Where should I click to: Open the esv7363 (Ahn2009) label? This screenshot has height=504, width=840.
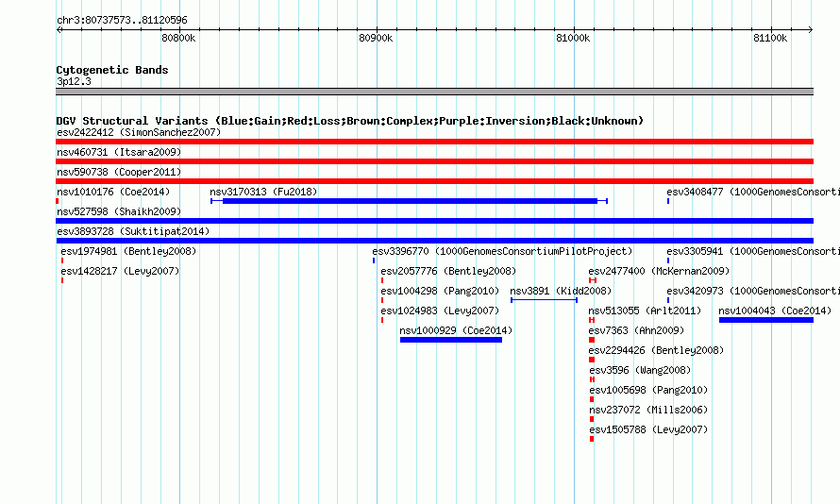coord(636,330)
